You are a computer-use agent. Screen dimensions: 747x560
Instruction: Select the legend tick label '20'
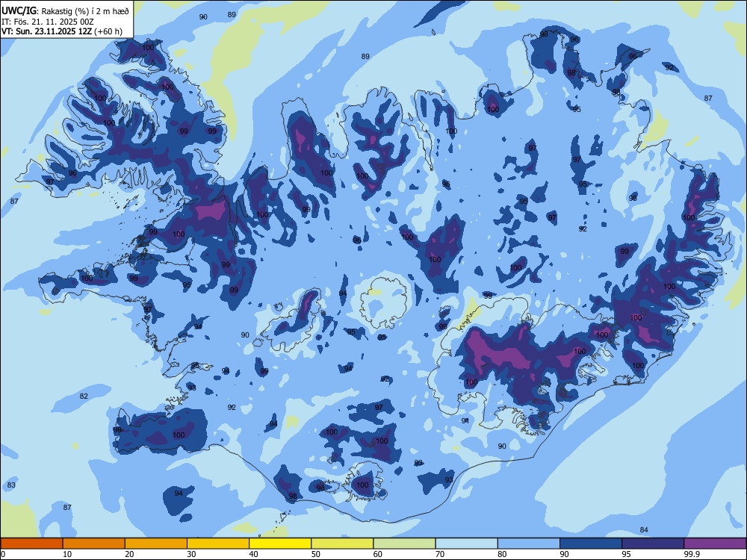tap(129, 554)
